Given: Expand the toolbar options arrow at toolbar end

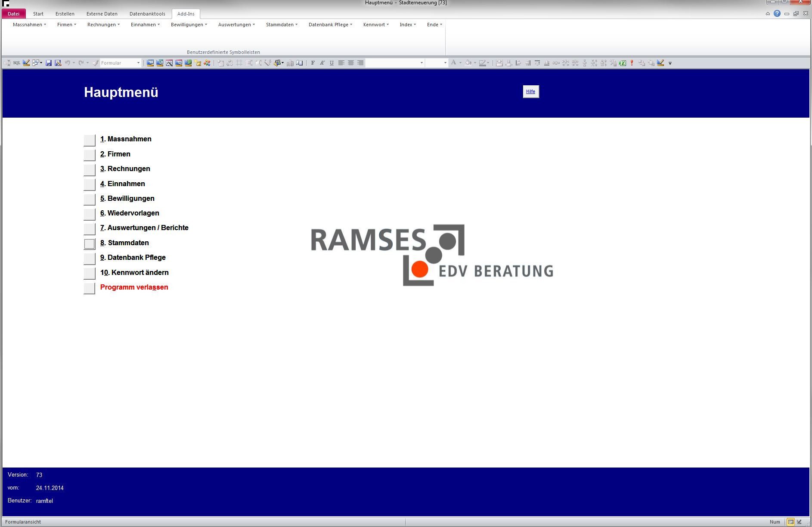Looking at the screenshot, I should tap(670, 63).
